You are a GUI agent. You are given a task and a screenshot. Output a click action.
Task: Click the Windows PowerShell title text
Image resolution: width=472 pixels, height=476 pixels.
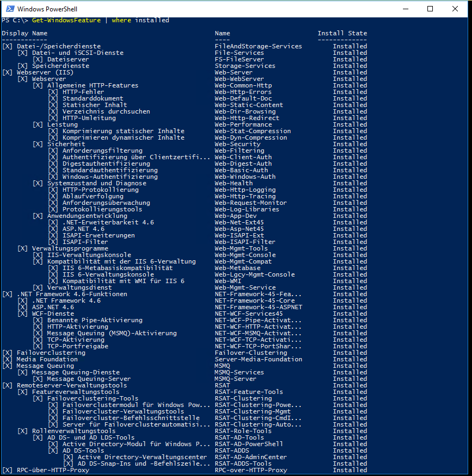pyautogui.click(x=47, y=9)
